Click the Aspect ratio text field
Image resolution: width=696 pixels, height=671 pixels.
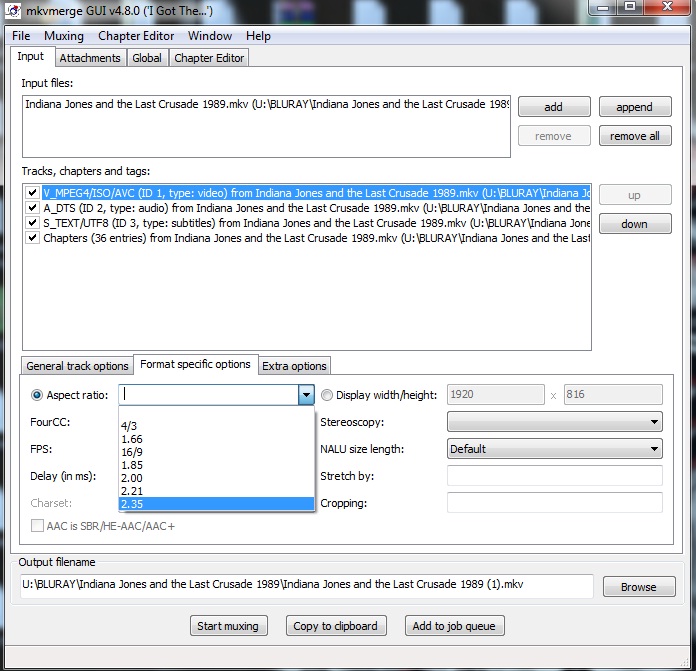209,395
